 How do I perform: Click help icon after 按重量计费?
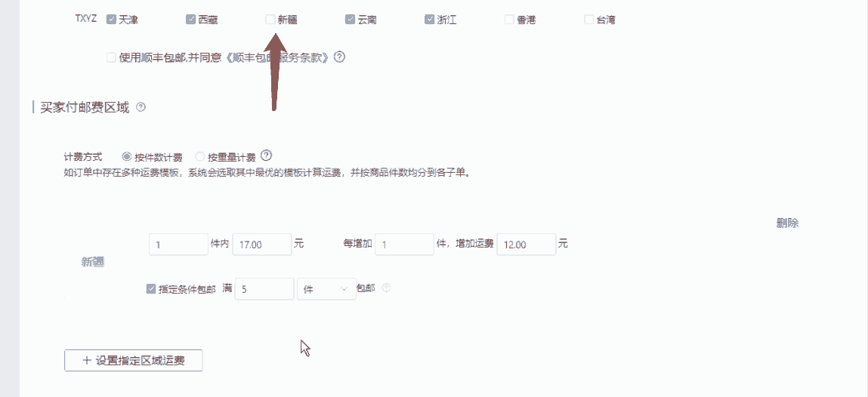[266, 156]
